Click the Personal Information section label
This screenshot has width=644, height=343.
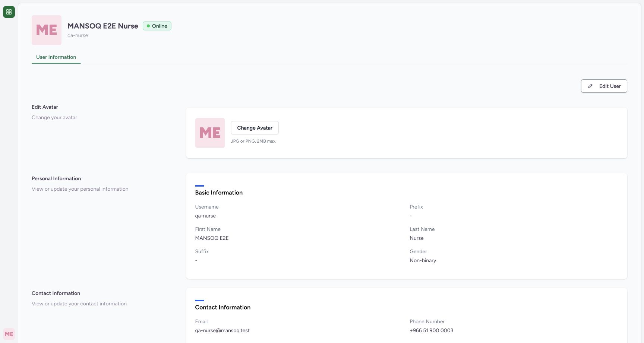[56, 178]
